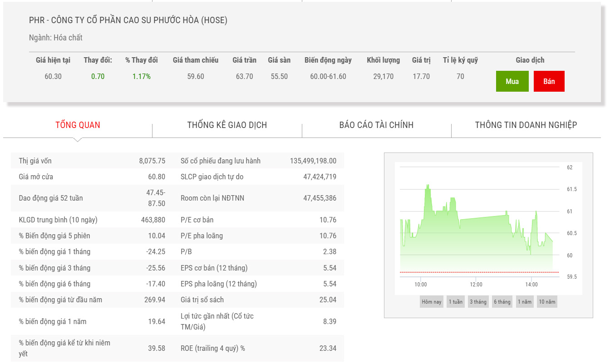The width and height of the screenshot is (610, 364).
Task: Click the green Mua buy button
Action: click(x=512, y=82)
